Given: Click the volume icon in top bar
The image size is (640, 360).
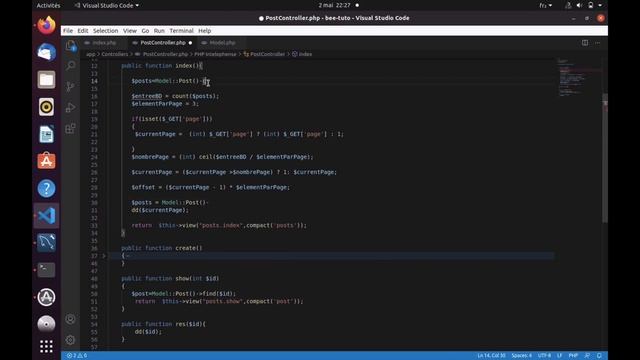Looking at the screenshot, I should point(579,5).
